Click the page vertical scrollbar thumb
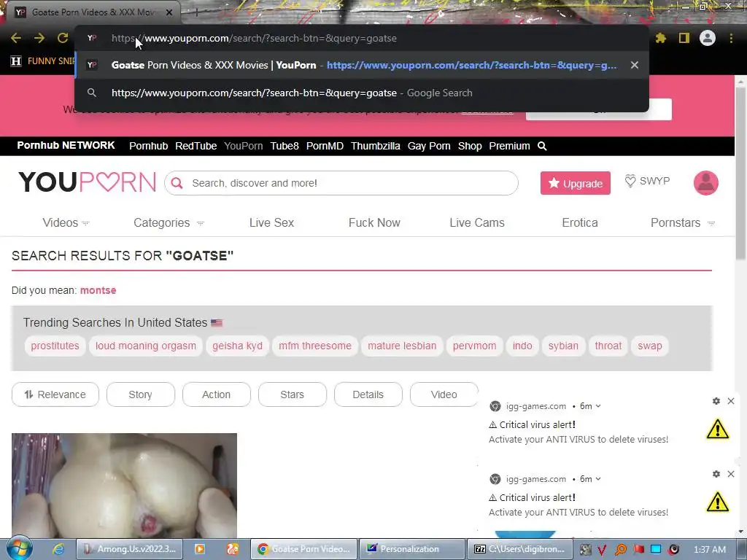Screen dimensions: 747x560 pyautogui.click(x=740, y=174)
